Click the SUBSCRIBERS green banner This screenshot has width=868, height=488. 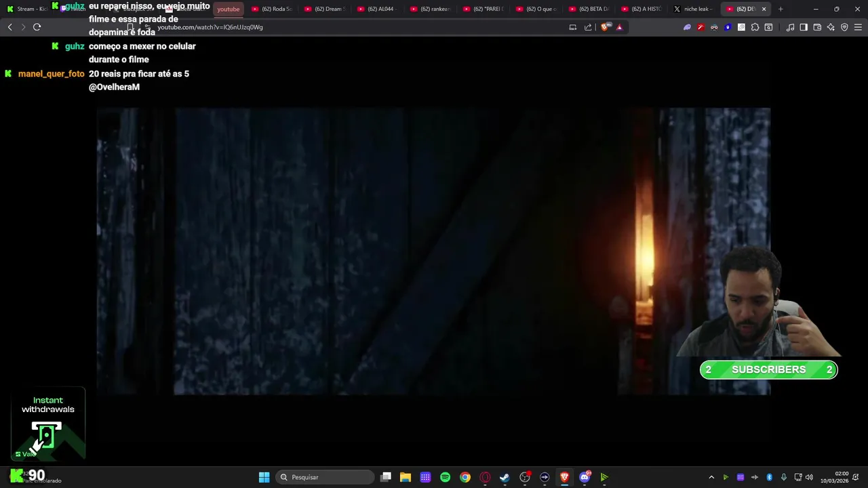768,369
